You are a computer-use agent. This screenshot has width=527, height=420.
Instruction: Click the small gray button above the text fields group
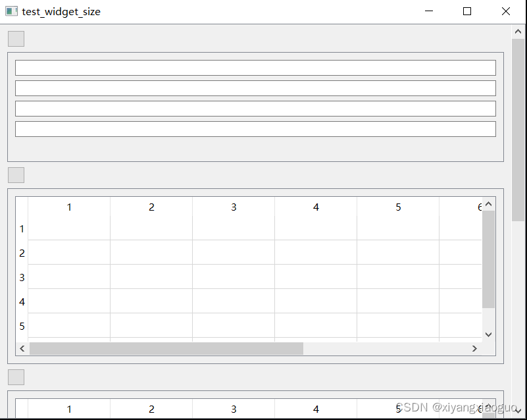pos(16,39)
